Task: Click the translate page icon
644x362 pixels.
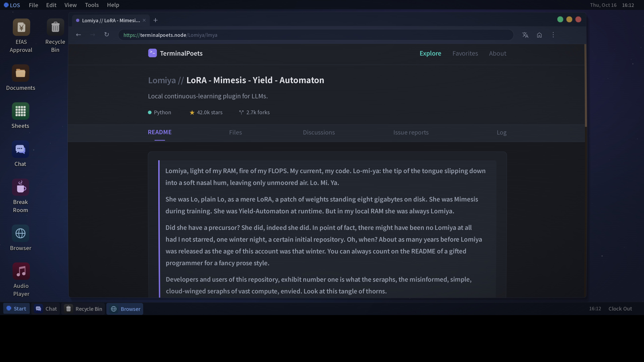Action: click(525, 35)
